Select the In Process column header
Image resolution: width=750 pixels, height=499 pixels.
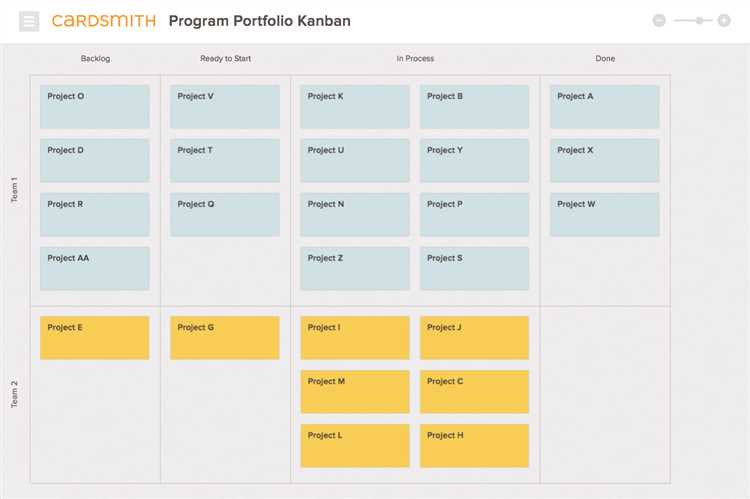[415, 58]
